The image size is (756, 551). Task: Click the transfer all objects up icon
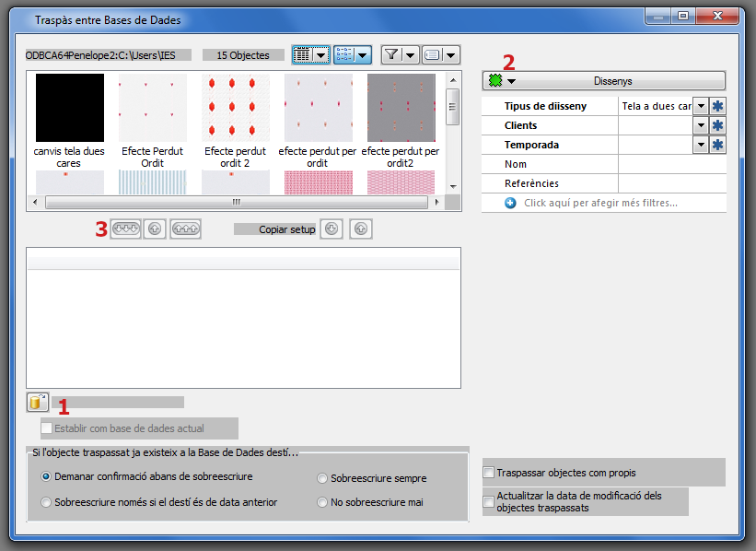(x=186, y=229)
